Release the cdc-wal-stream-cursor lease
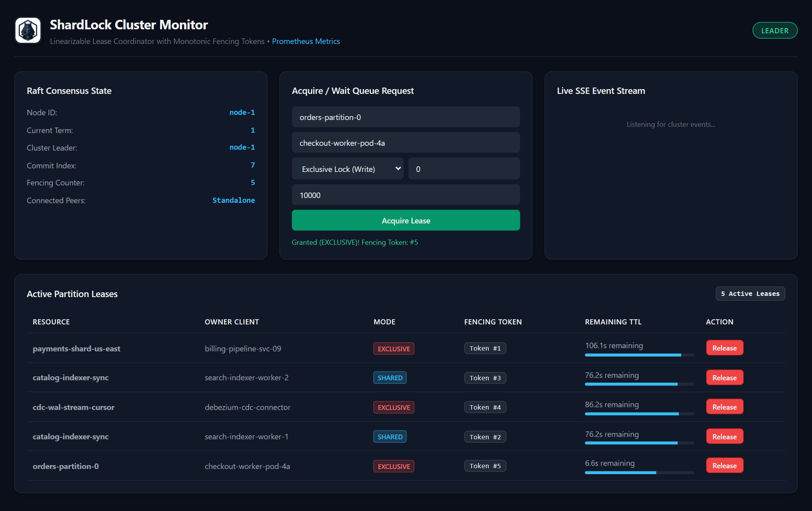Viewport: 812px width, 511px height. pos(724,407)
